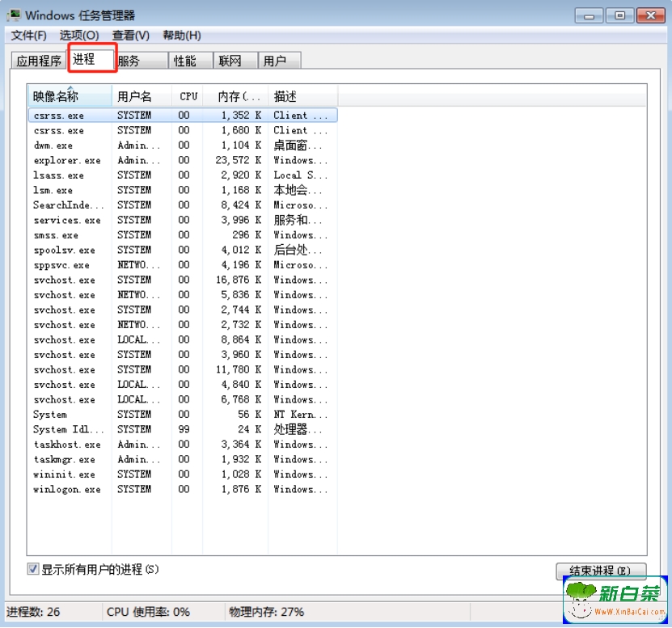This screenshot has width=672, height=628.
Task: Sort by 用户名 column header
Action: pos(142,96)
